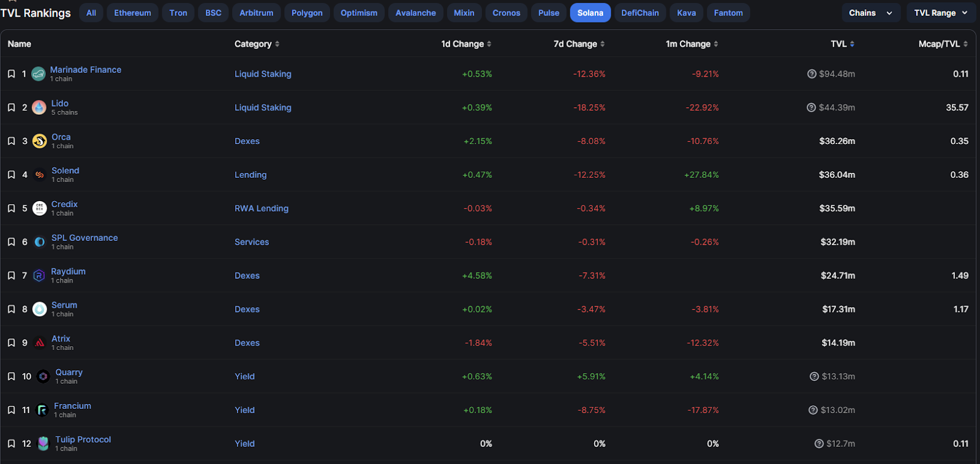Switch to the DefiChain tab

640,13
